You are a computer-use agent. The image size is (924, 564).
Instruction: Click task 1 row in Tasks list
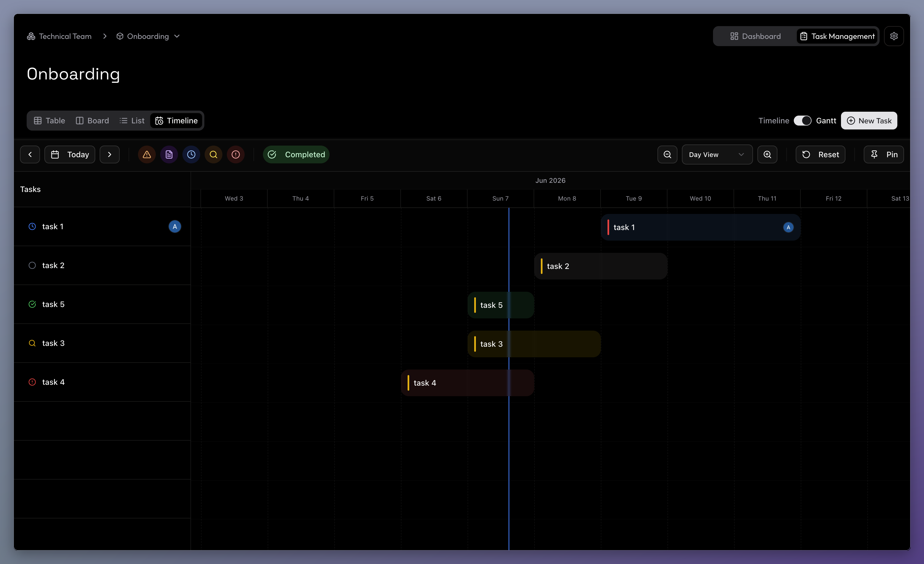[x=102, y=226]
